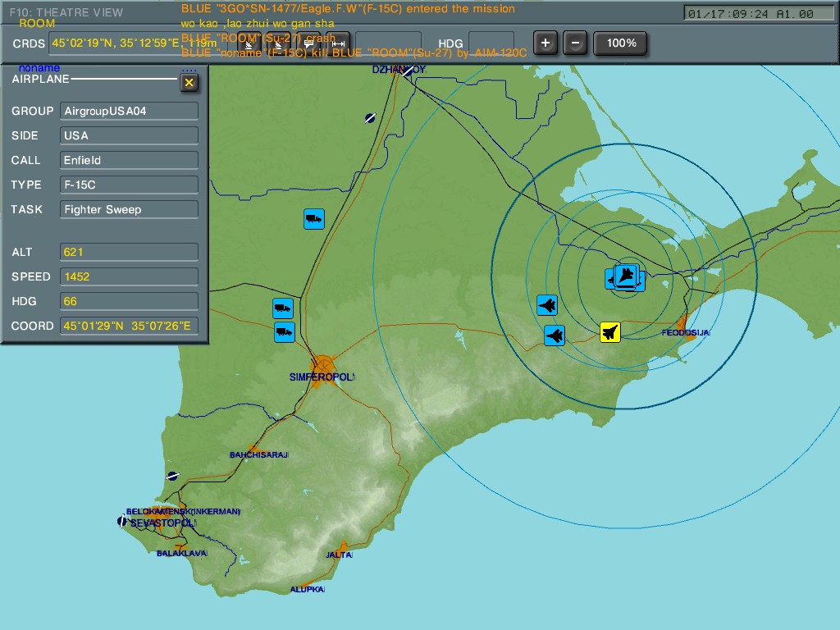840x630 pixels.
Task: Click the empty distance field beside ruler
Action: click(388, 43)
